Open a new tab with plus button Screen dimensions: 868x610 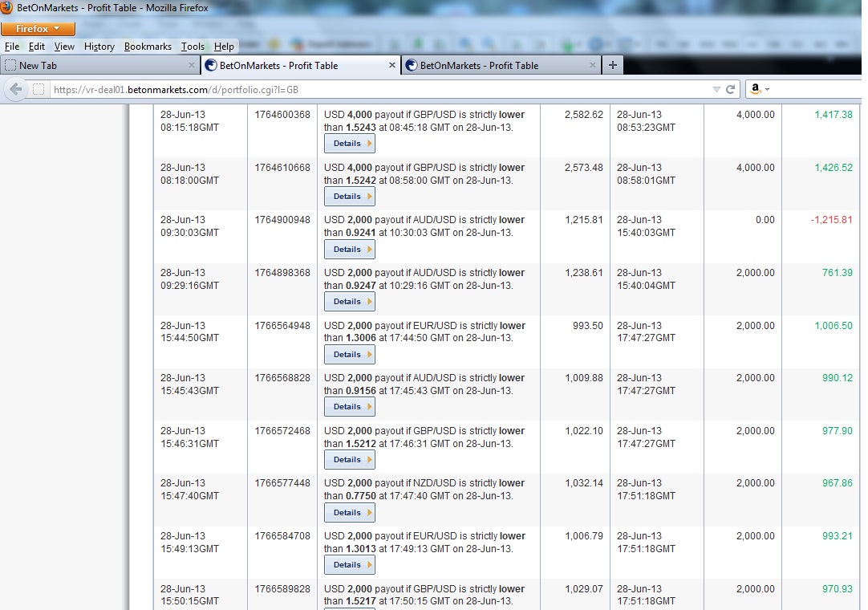point(612,65)
